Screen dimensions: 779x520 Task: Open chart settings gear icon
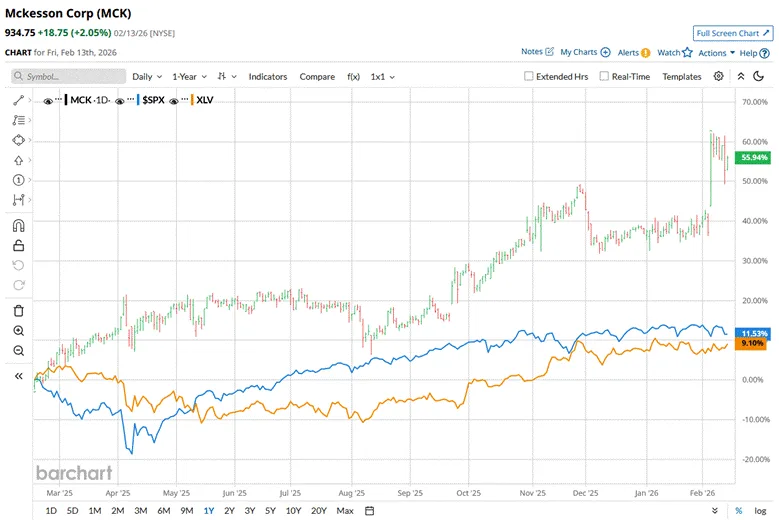(x=718, y=76)
